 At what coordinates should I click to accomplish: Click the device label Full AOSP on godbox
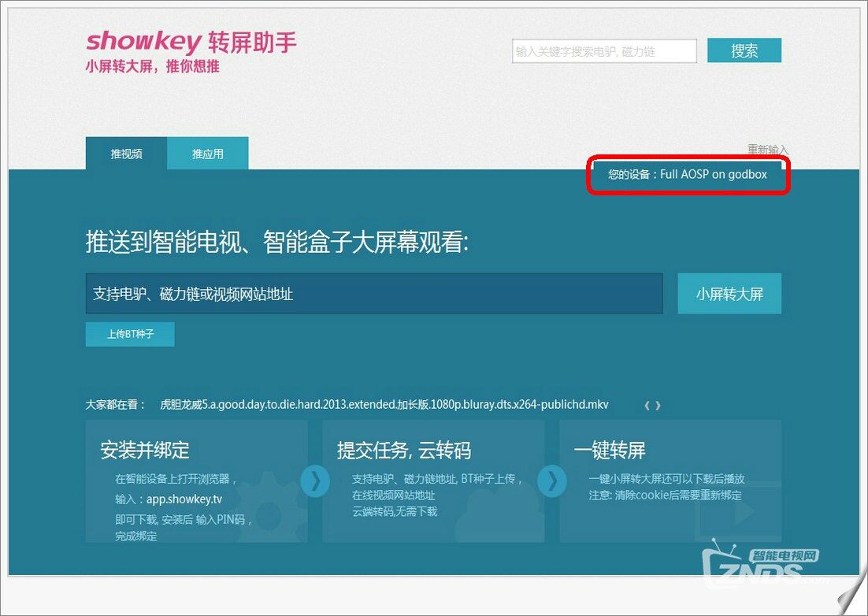click(714, 174)
